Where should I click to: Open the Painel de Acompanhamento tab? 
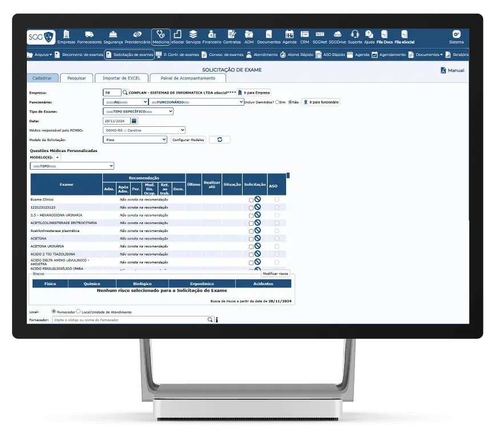pos(188,78)
